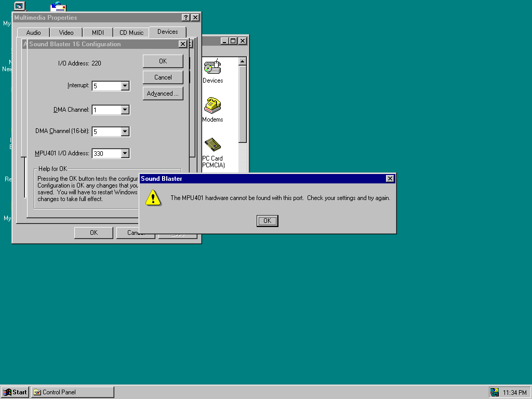Click the system tray icon beside the clock
Viewport: 532px width, 399px height.
[495, 392]
